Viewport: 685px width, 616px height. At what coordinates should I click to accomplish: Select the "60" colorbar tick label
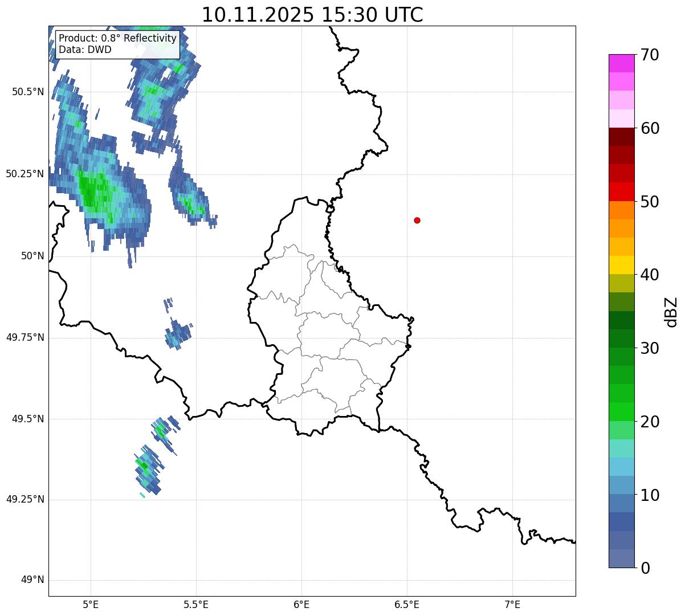click(x=649, y=128)
